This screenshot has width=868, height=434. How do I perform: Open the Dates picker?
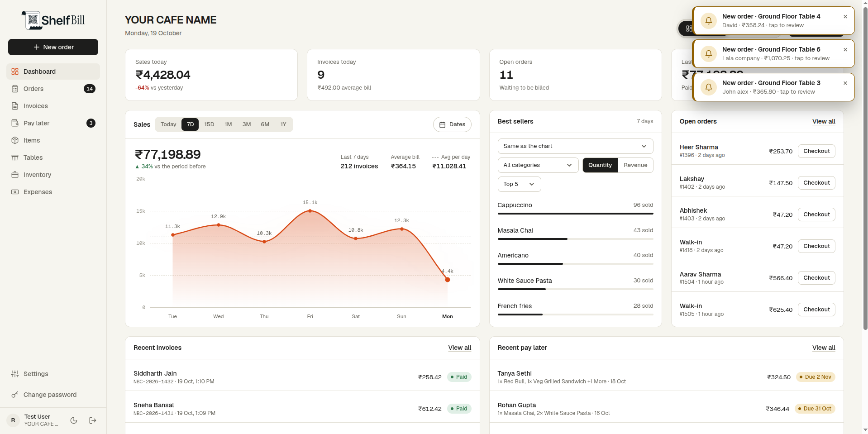[452, 124]
